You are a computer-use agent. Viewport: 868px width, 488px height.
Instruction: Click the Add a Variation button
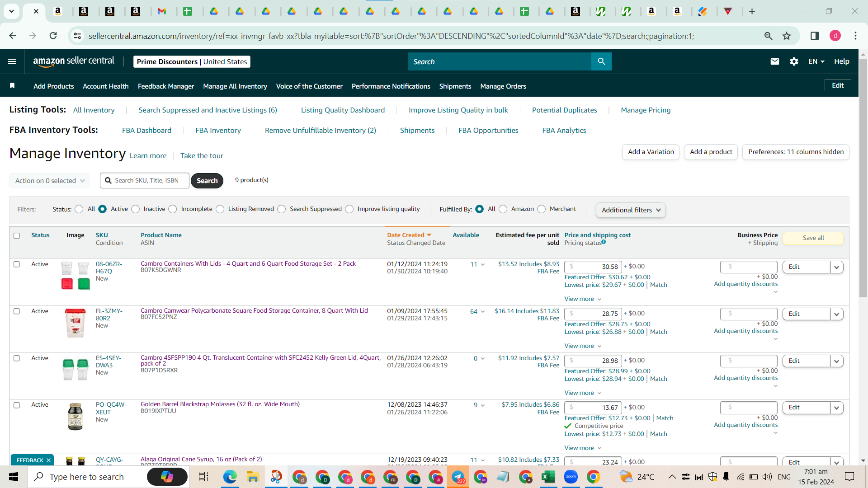coord(651,152)
